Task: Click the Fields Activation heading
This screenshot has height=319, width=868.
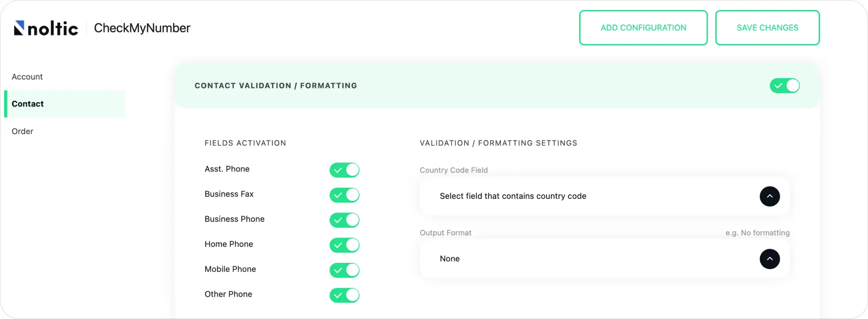Action: [245, 143]
